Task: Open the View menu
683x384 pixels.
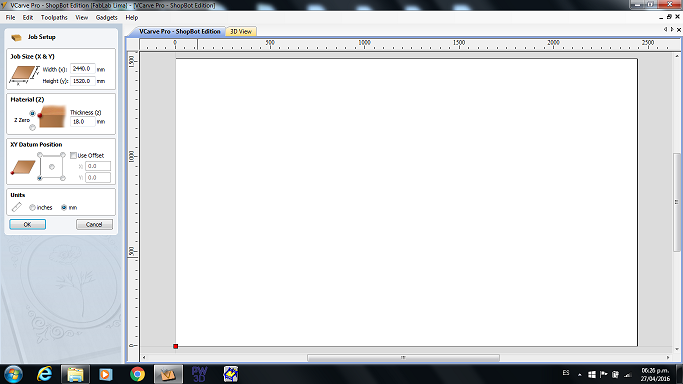Action: click(x=81, y=17)
